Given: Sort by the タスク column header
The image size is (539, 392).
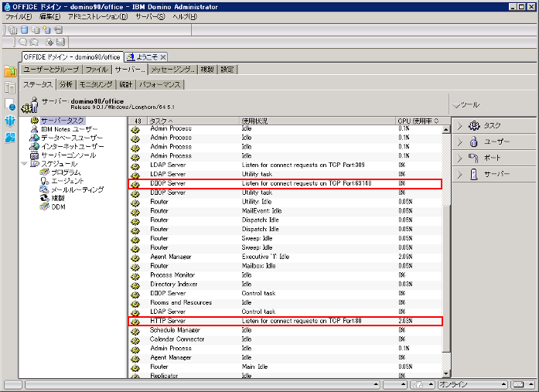Looking at the screenshot, I should 193,121.
